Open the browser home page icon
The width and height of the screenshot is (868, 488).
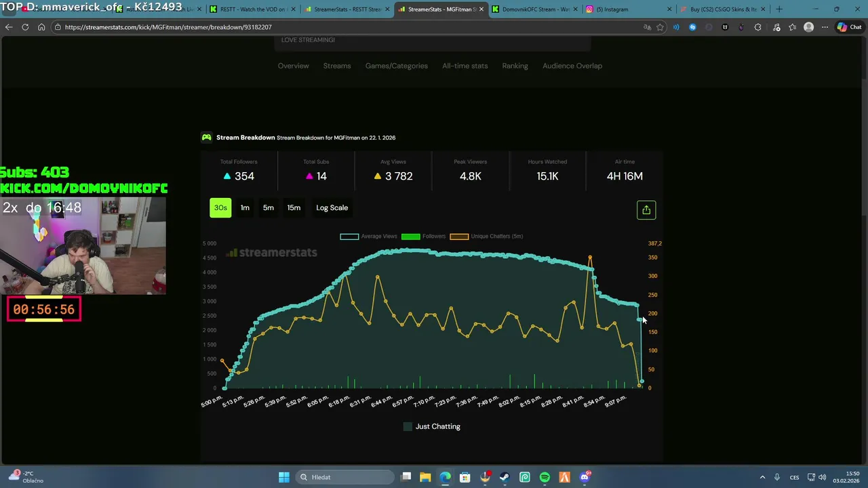click(x=41, y=27)
